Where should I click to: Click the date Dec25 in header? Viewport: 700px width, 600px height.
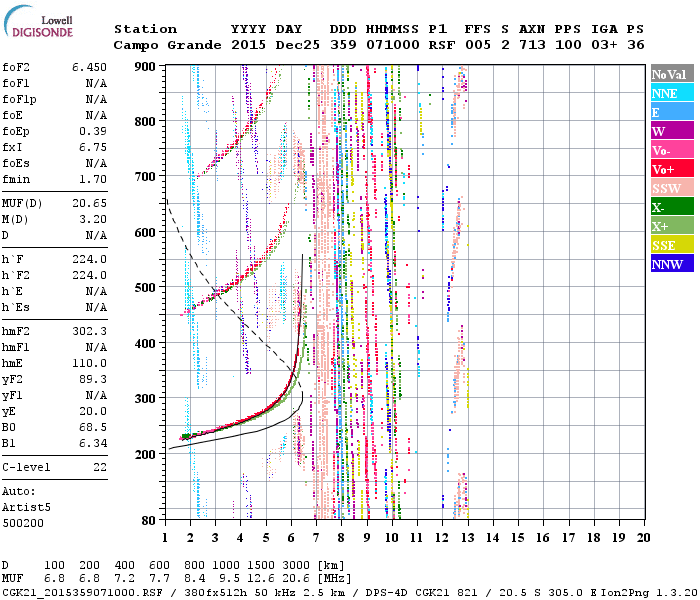(297, 45)
